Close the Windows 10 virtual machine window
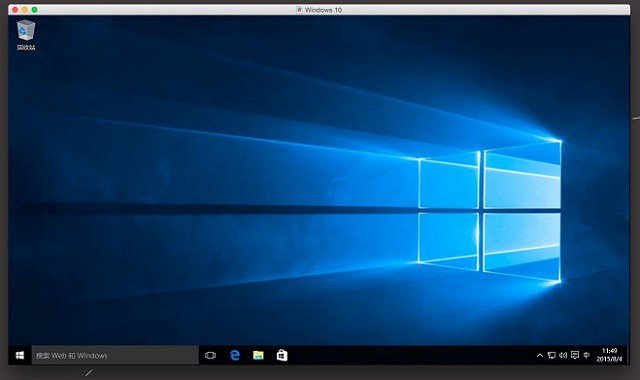640x380 pixels. [15, 10]
